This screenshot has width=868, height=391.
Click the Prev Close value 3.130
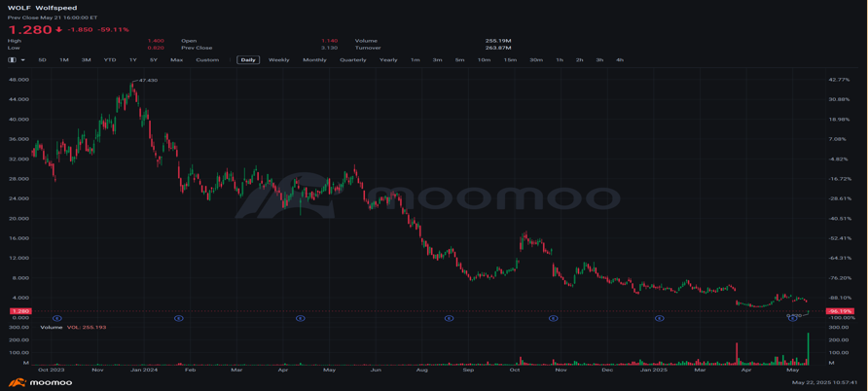(x=329, y=48)
